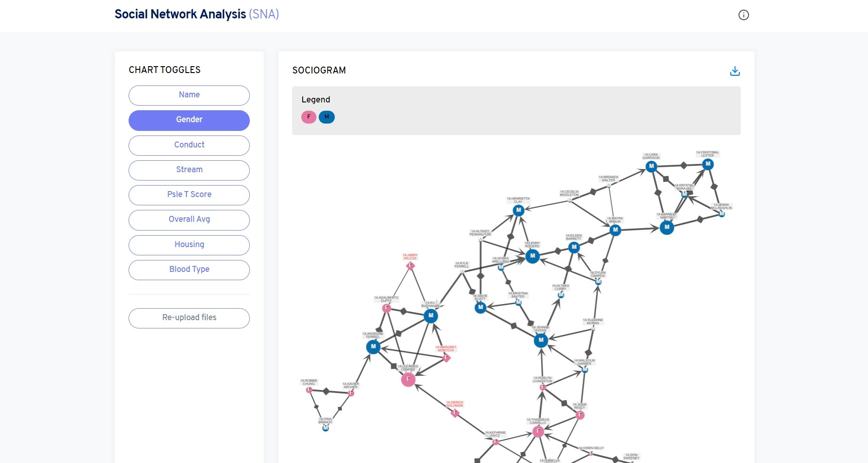Screen dimensions: 868x463
Task: Select the 1A:JIMMY WILCOX node
Action: point(410,265)
